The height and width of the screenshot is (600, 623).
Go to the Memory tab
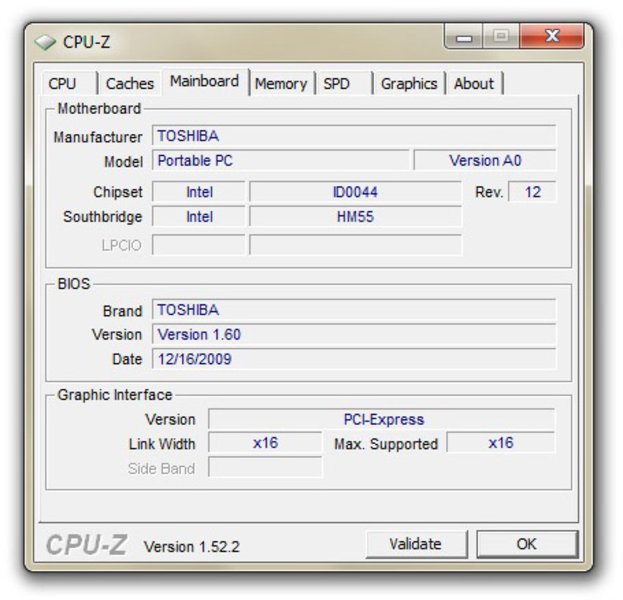(281, 83)
